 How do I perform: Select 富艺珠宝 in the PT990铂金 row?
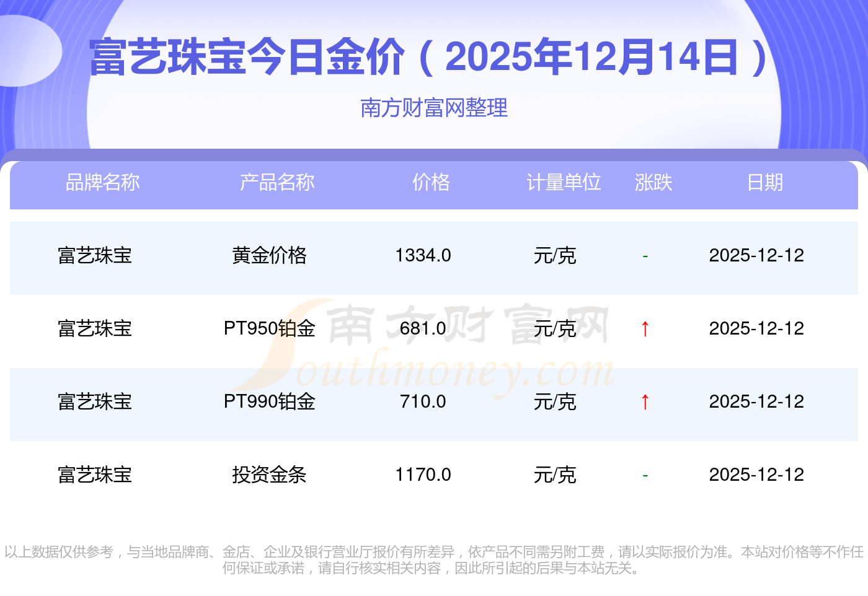click(x=95, y=401)
